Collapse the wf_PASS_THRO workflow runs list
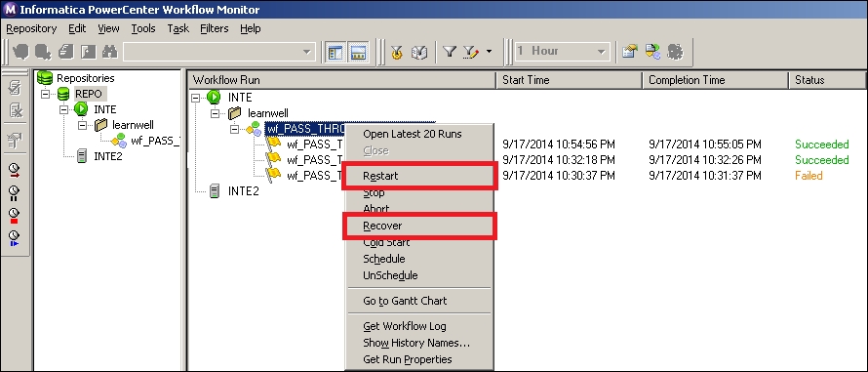The width and height of the screenshot is (868, 372). pos(235,129)
